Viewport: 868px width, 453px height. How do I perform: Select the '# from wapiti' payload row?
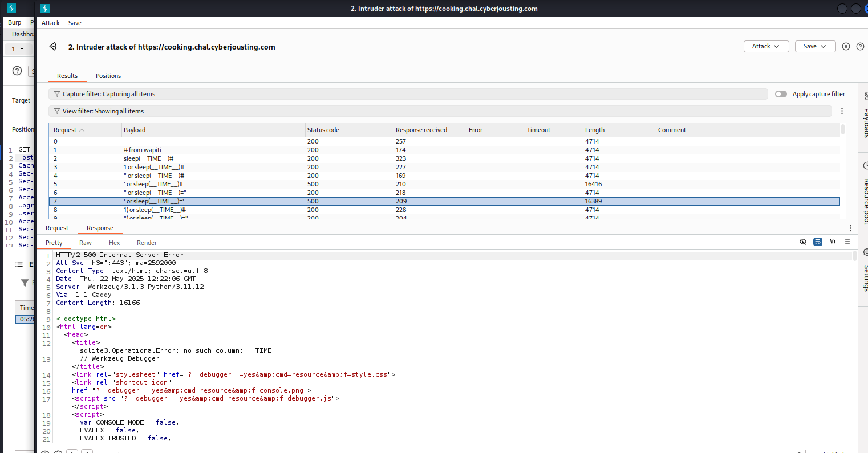point(445,150)
